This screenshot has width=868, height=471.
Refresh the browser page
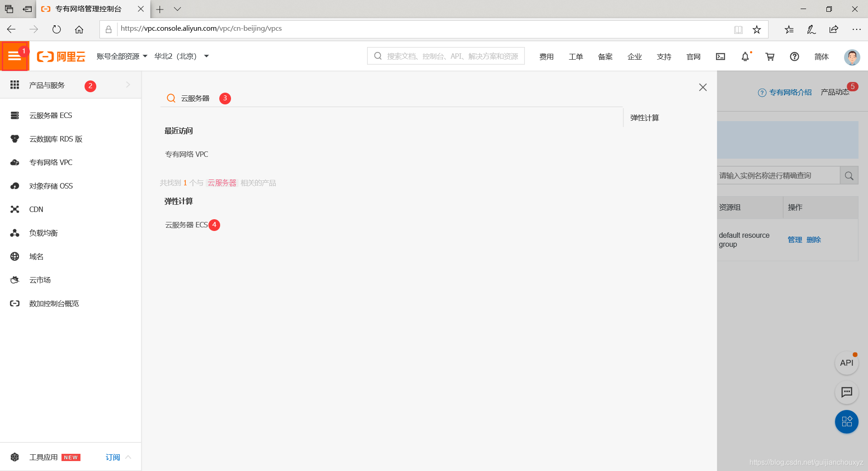[x=57, y=29]
